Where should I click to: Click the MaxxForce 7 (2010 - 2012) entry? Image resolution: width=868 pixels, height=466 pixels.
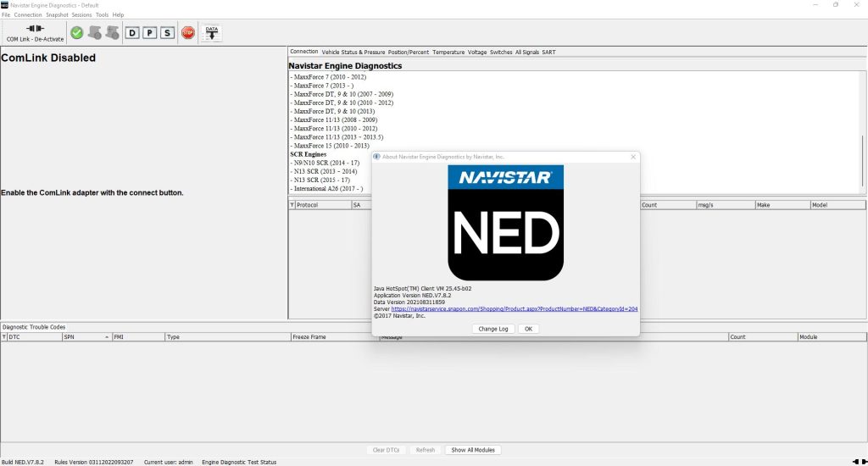(330, 77)
